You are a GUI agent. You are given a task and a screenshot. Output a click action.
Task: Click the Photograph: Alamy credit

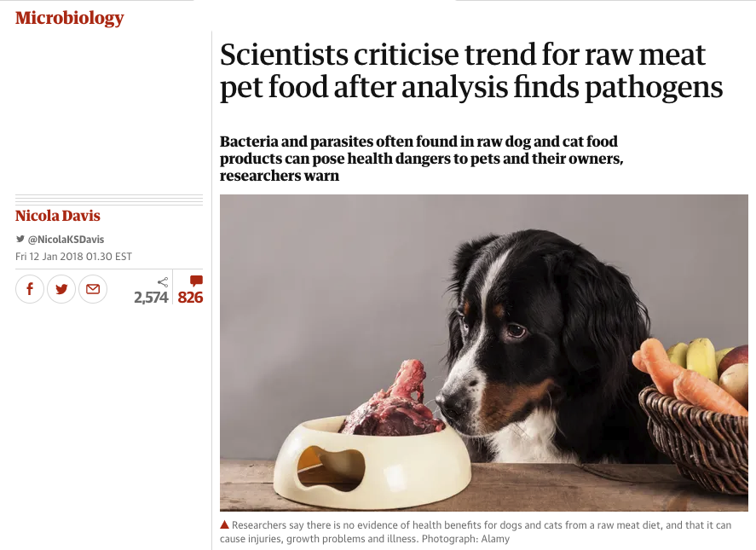[x=465, y=538]
